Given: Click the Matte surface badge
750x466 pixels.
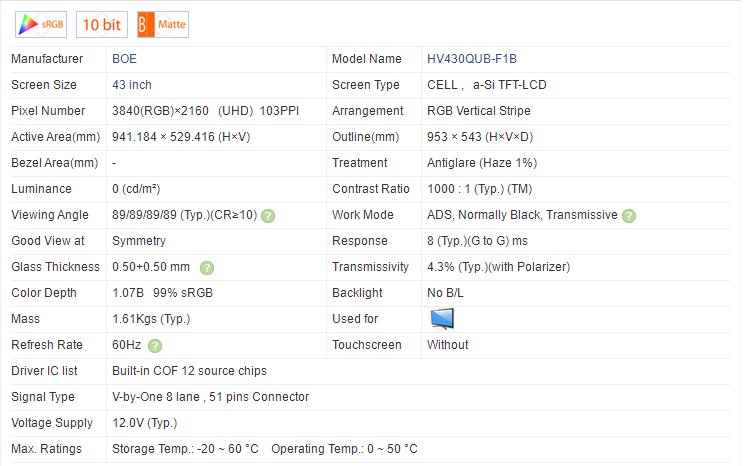Looking at the screenshot, I should 162,23.
